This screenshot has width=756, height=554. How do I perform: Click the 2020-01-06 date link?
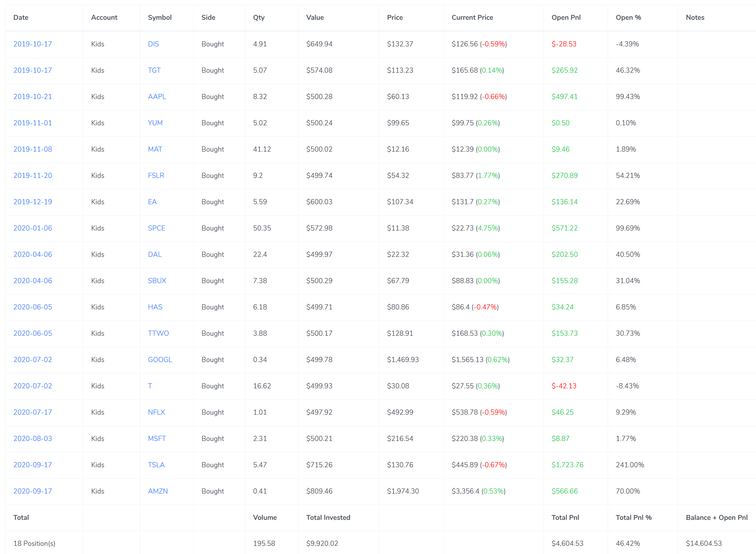(x=32, y=228)
